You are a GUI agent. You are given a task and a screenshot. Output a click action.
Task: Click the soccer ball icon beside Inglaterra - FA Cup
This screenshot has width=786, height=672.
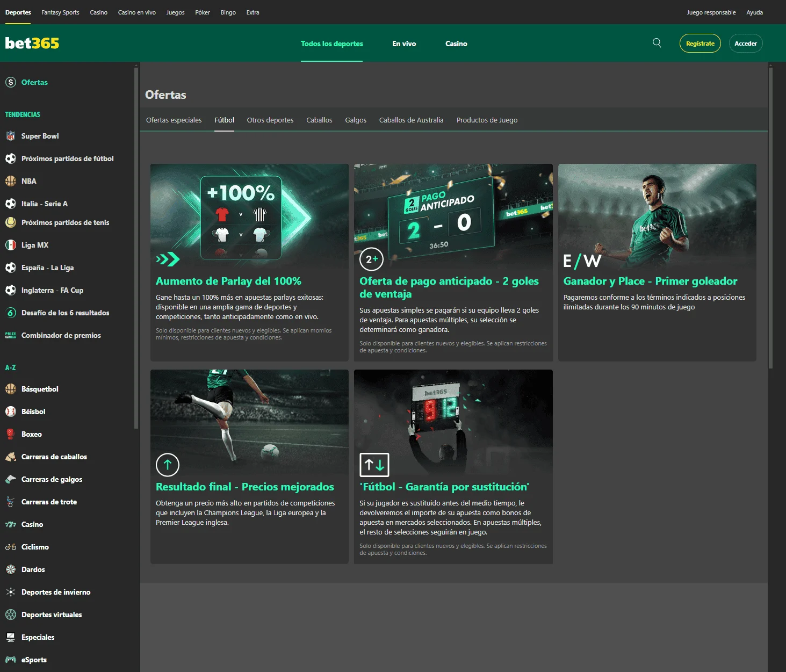tap(11, 290)
